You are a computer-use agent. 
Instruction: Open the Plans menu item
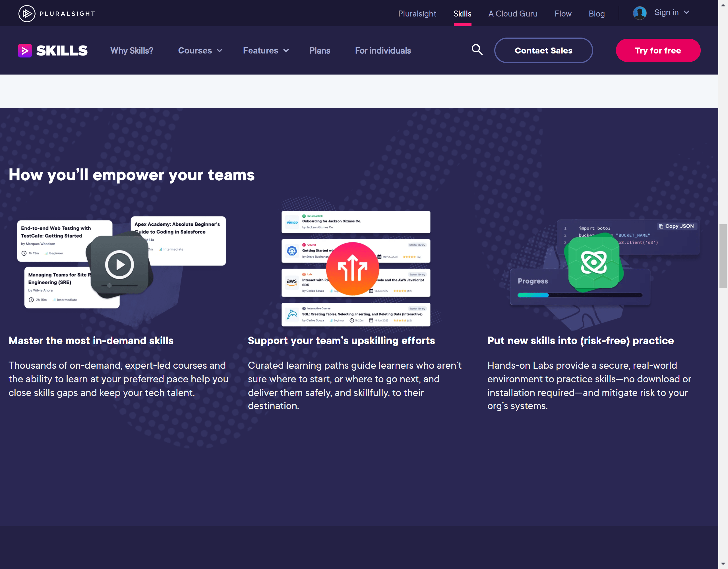(319, 51)
